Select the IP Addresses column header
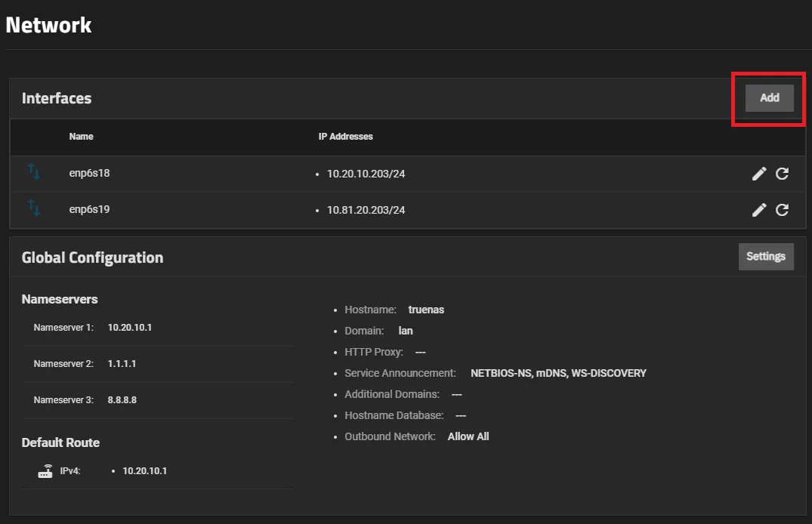The height and width of the screenshot is (524, 812). pyautogui.click(x=344, y=137)
